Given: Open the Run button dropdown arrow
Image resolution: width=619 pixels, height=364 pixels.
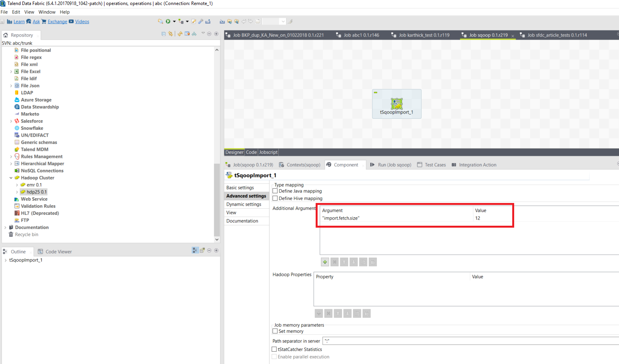Looking at the screenshot, I should point(175,22).
